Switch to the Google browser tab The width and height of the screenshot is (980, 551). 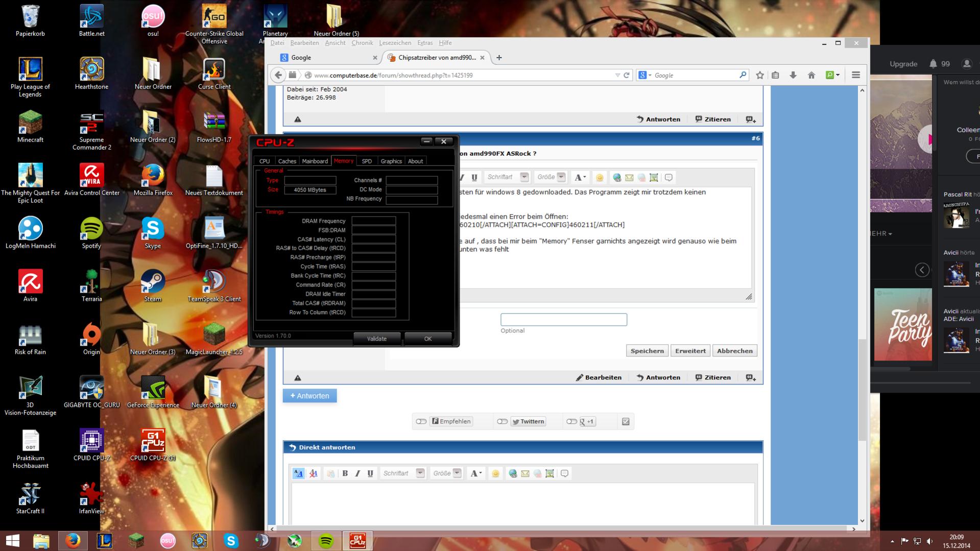(x=329, y=58)
